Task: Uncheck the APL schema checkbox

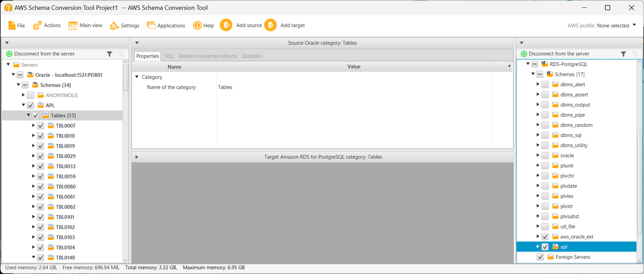Action: coord(31,105)
